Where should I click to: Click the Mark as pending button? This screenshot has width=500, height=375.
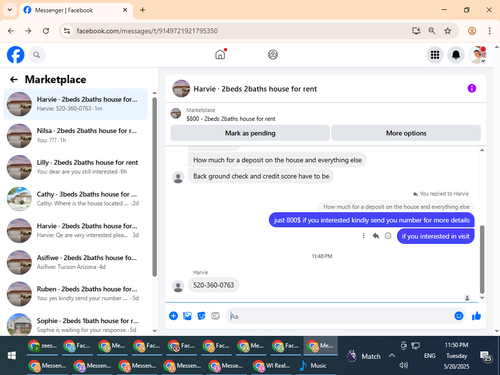(x=250, y=133)
